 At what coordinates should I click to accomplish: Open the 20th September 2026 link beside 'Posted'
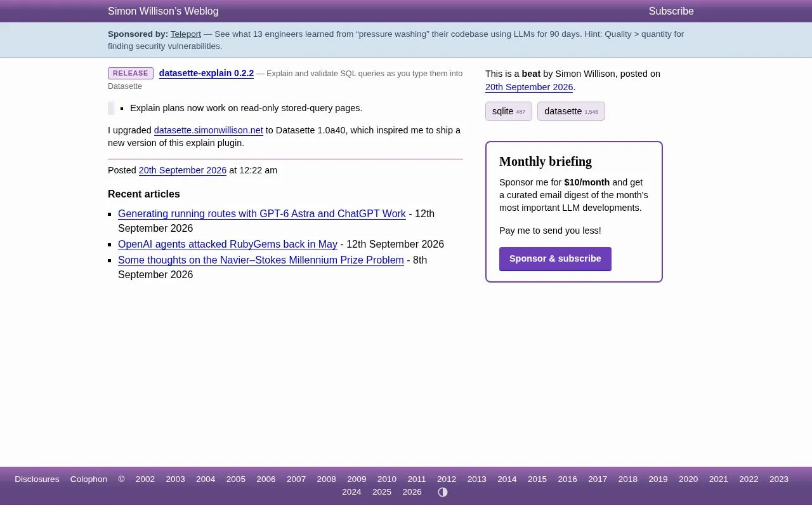183,170
